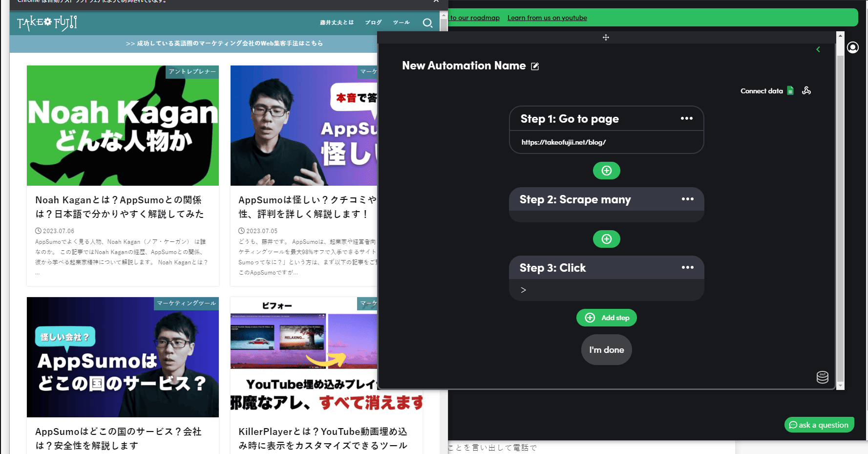This screenshot has width=868, height=454.
Task: Collapse the panel with the green chevron
Action: point(818,49)
